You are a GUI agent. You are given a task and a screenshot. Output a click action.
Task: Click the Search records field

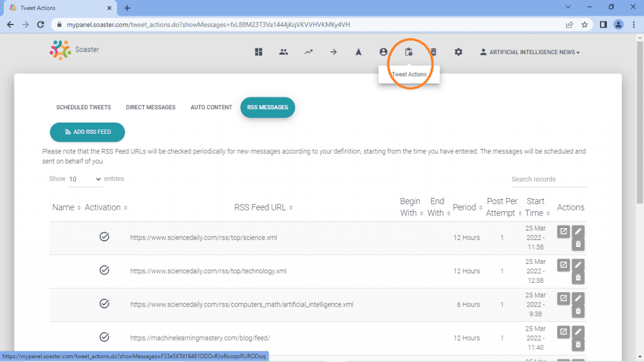pos(548,179)
